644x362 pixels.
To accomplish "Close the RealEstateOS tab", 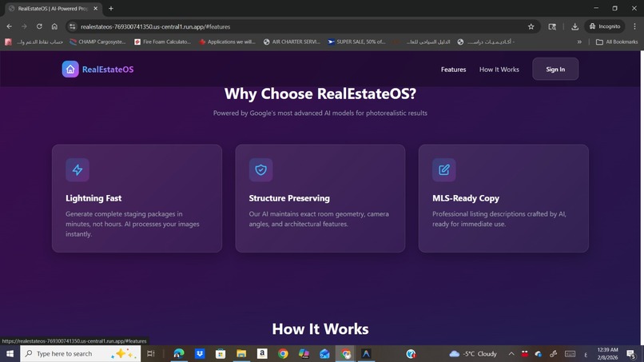I will click(95, 8).
